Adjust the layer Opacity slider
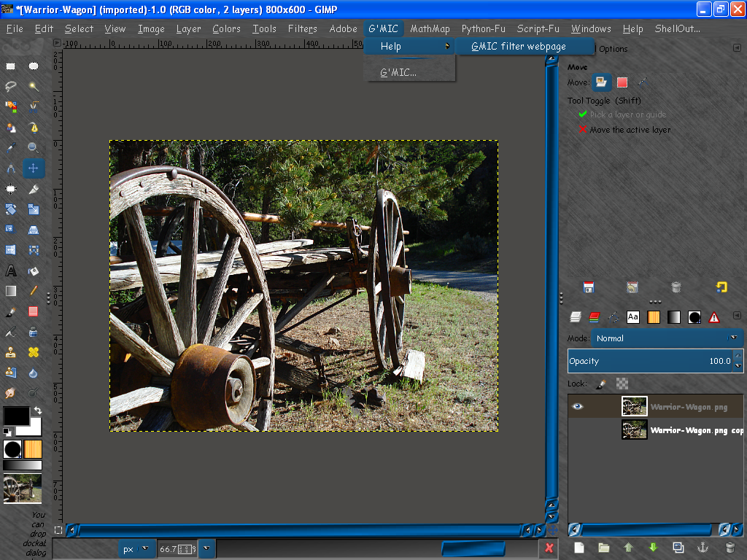Image resolution: width=747 pixels, height=560 pixels. (651, 361)
